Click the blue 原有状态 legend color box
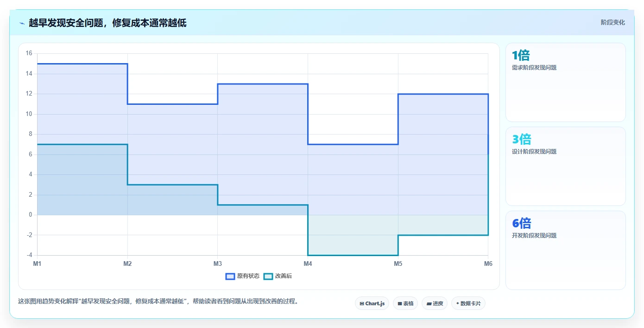The image size is (644, 328). click(x=230, y=276)
